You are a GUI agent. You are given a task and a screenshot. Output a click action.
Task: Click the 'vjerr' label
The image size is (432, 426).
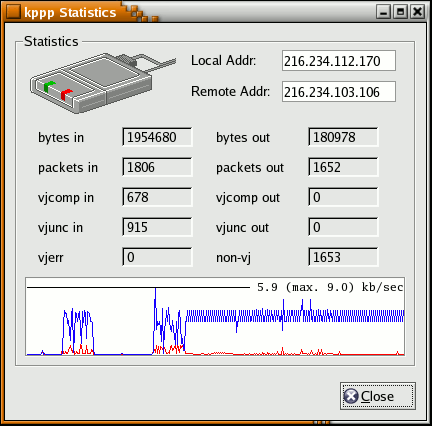[51, 258]
